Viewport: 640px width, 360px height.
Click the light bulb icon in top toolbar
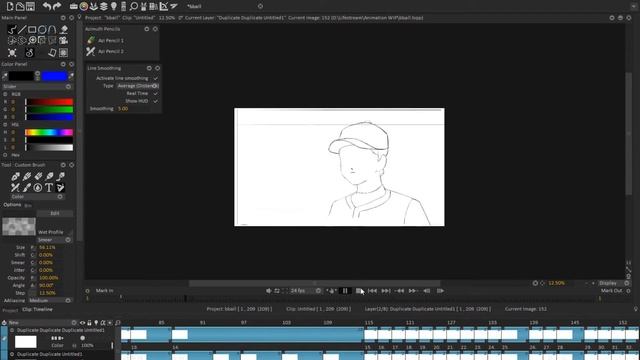point(113,6)
